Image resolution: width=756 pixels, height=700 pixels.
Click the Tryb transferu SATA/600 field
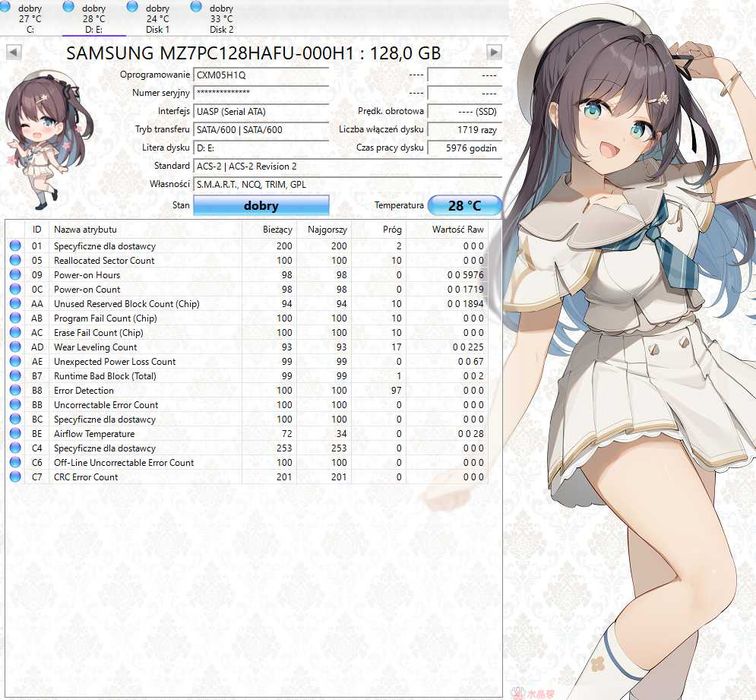pos(261,129)
